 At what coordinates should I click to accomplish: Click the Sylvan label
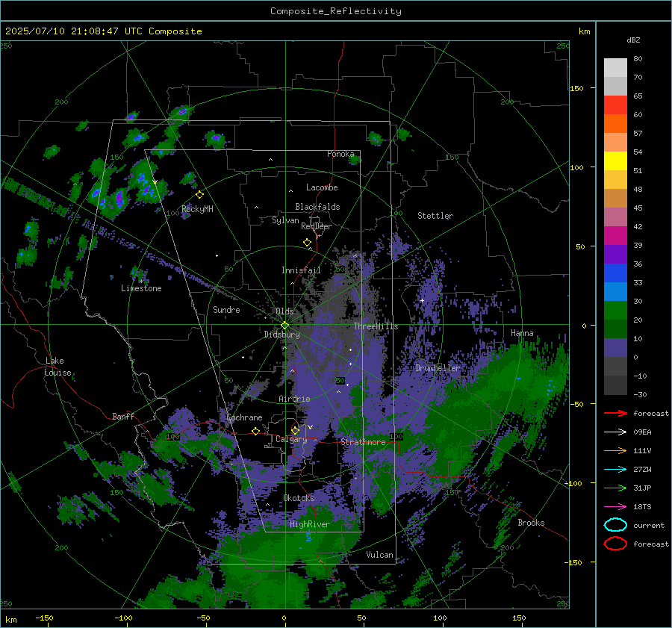coord(285,220)
